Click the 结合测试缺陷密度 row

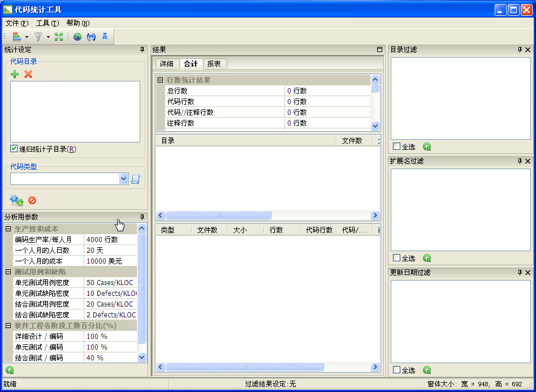point(75,315)
